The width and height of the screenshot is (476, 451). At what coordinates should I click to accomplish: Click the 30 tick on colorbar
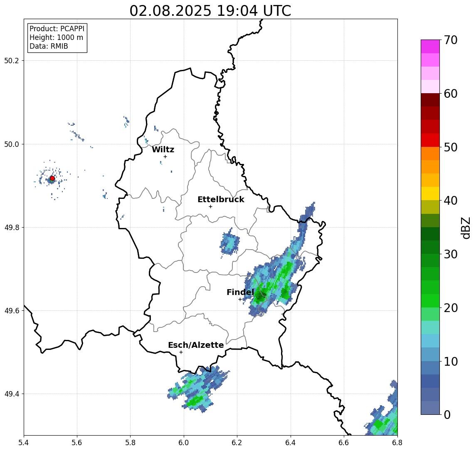coord(451,254)
